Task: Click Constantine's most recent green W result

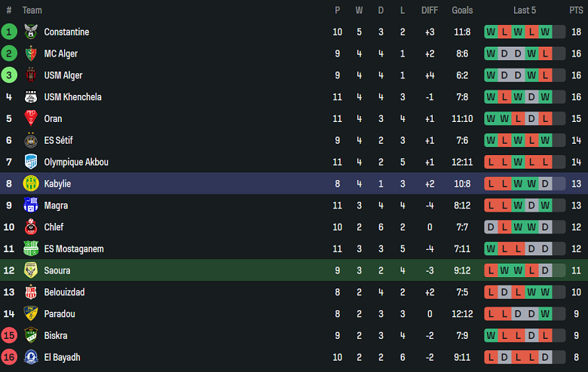Action: point(545,32)
